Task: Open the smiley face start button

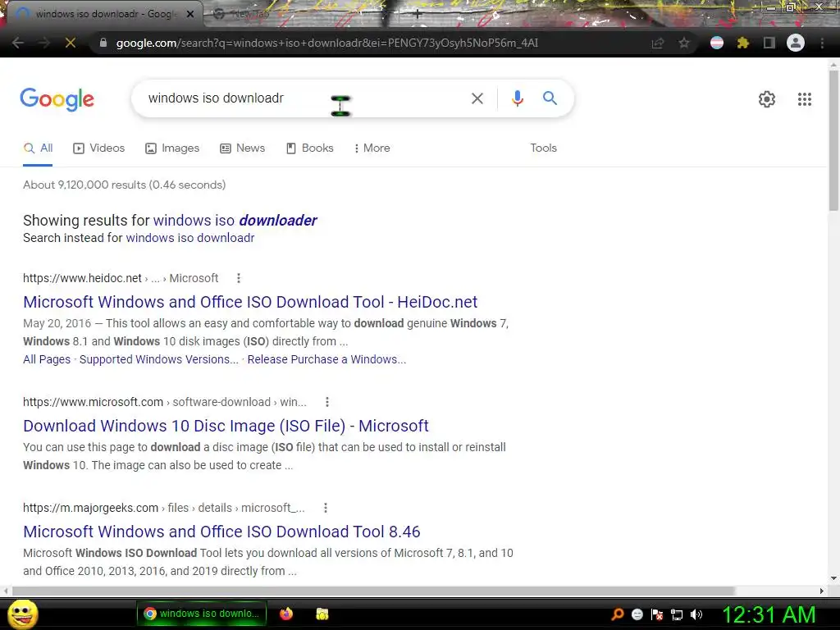Action: pyautogui.click(x=22, y=614)
